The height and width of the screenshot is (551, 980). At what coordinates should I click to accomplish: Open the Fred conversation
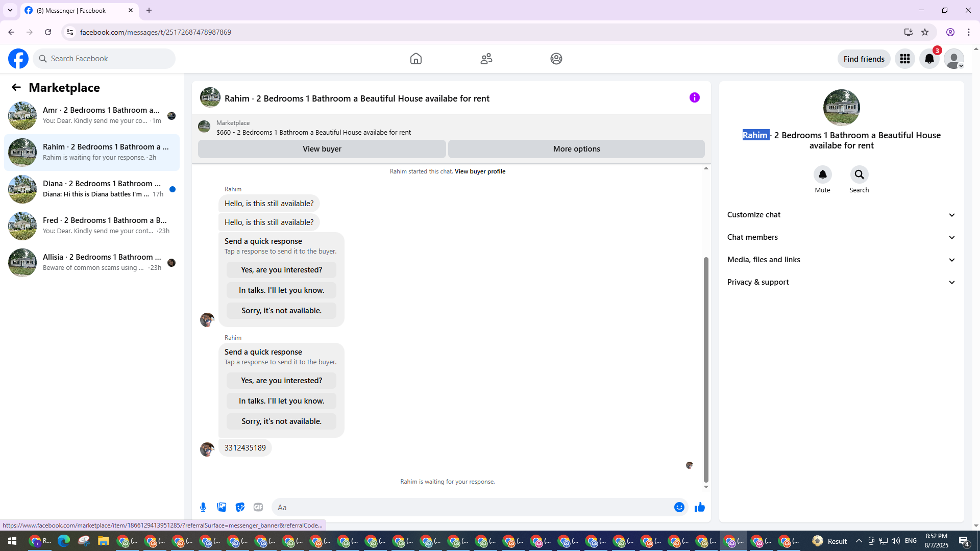coord(92,226)
